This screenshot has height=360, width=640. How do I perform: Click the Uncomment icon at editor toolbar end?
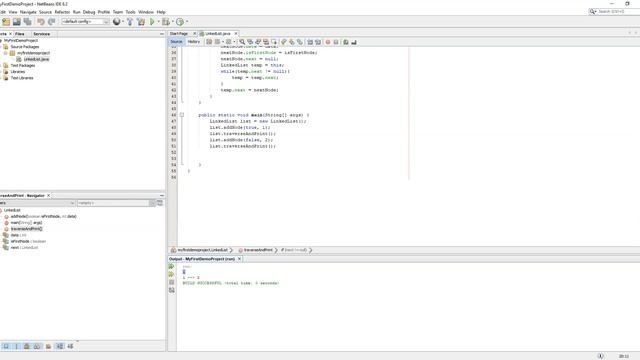[354, 42]
